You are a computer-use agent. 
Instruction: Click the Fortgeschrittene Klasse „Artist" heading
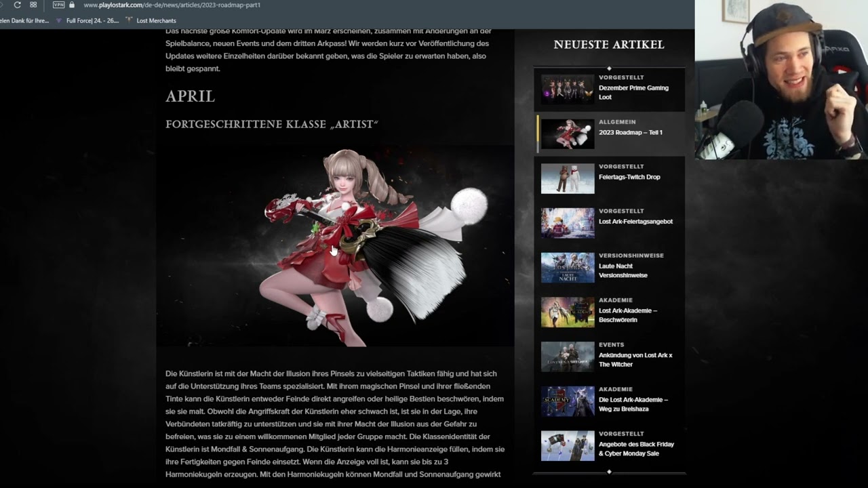(x=272, y=124)
